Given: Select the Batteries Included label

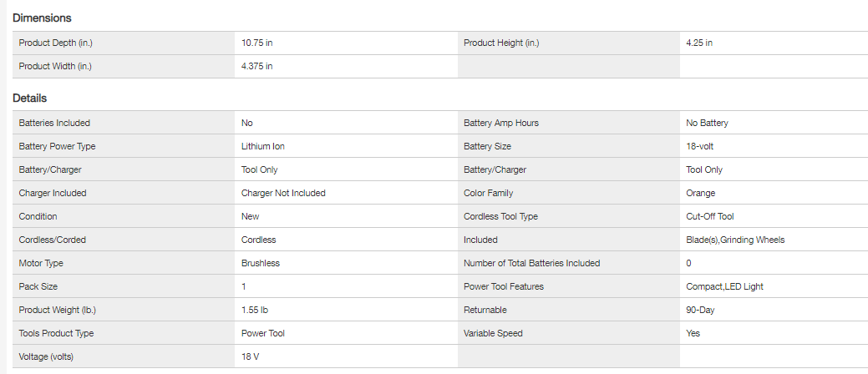Looking at the screenshot, I should [x=54, y=123].
